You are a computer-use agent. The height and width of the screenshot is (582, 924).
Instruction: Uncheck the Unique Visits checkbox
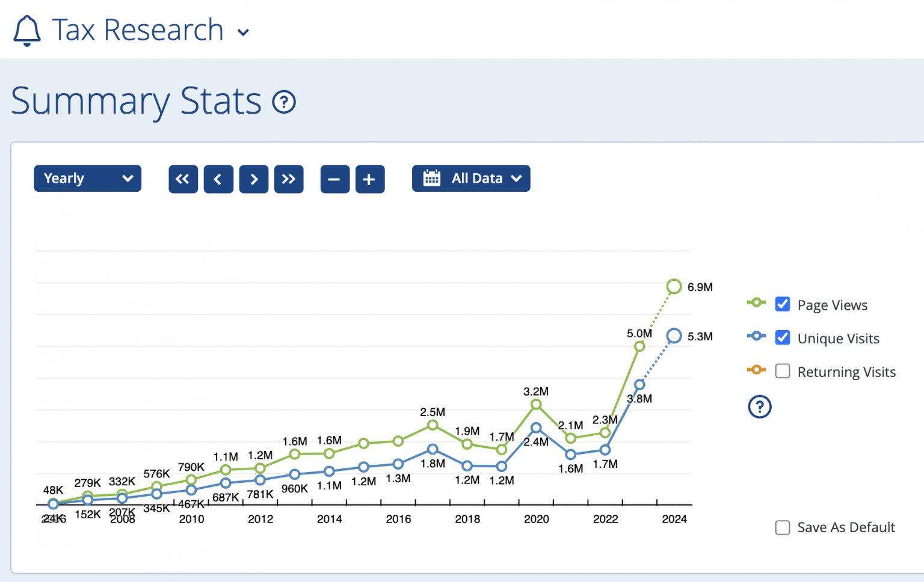pyautogui.click(x=783, y=338)
